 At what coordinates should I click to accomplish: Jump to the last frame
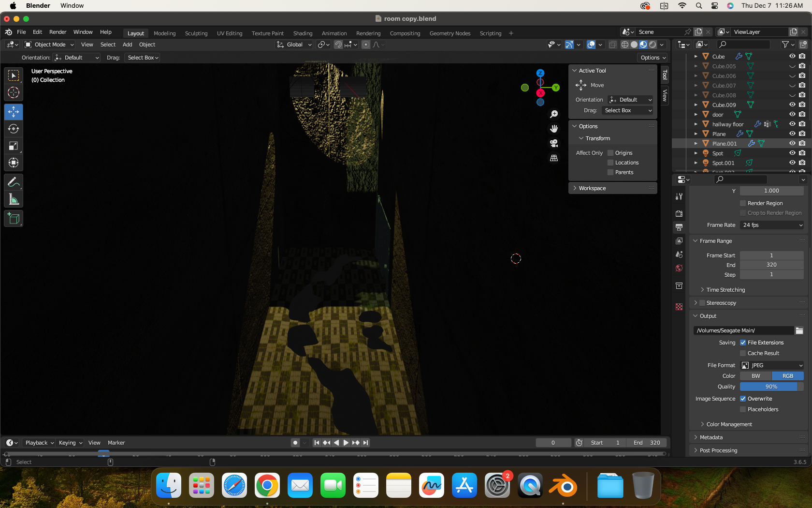(x=365, y=443)
